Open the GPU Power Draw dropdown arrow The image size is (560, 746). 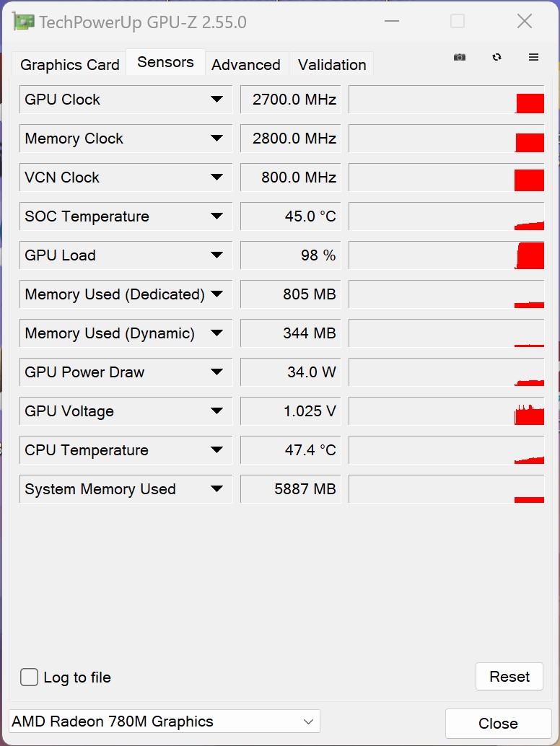point(216,372)
